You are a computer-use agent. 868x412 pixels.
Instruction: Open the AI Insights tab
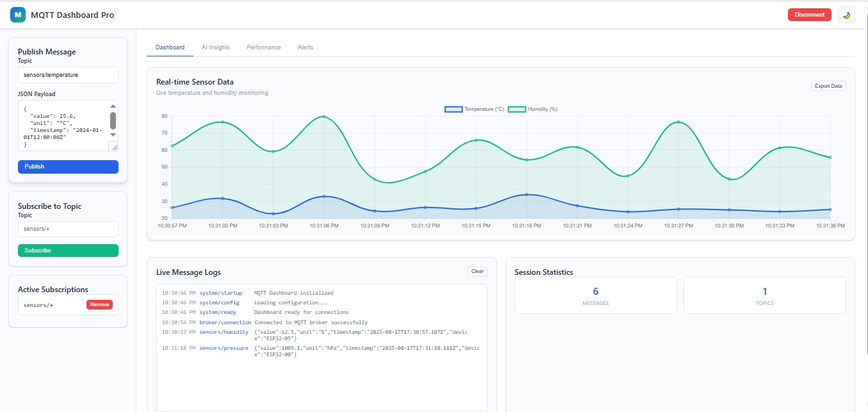[215, 47]
